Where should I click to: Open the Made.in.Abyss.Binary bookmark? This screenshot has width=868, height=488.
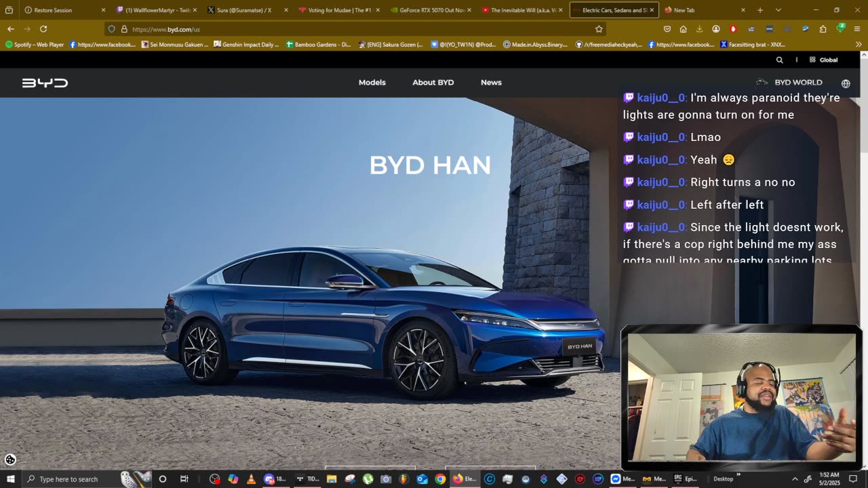536,45
